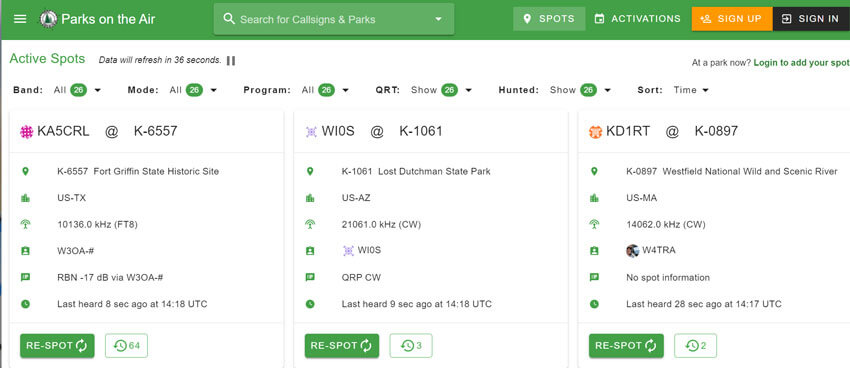Screen dimensions: 850x368
Task: Click the Parks on the Air logo
Action: tap(49, 19)
